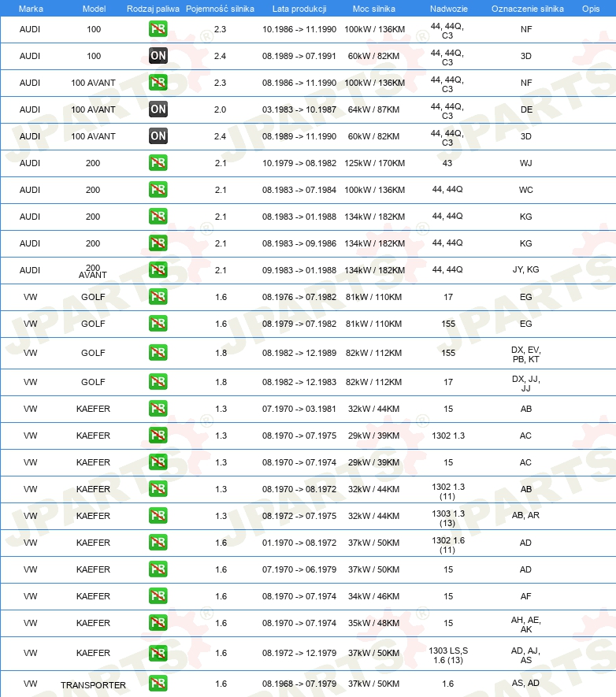616x697 pixels.
Task: Click body code 43
Action: [447, 163]
